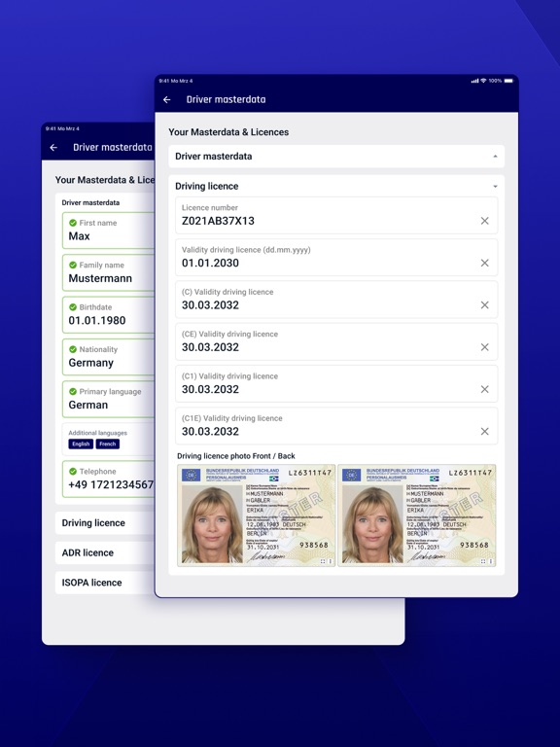Open the Primary language field German
The width and height of the screenshot is (560, 747).
coord(108,399)
